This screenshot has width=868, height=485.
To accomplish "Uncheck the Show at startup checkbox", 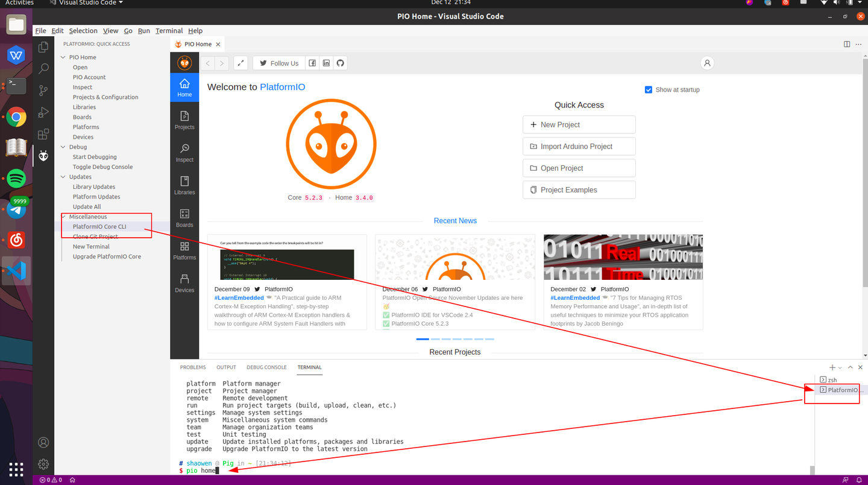I will [649, 90].
